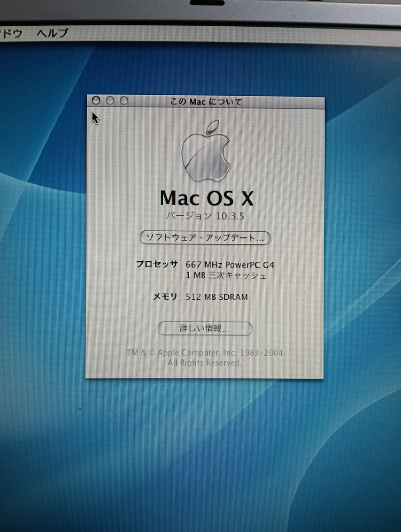Close the この Mac について window
This screenshot has width=401, height=532.
(x=96, y=100)
